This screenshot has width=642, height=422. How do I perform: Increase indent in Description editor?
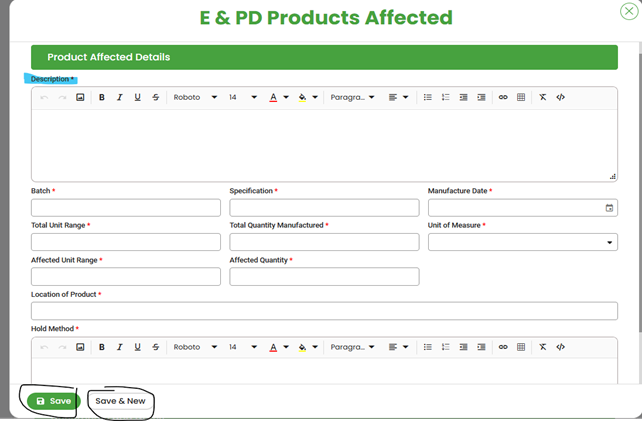click(482, 97)
